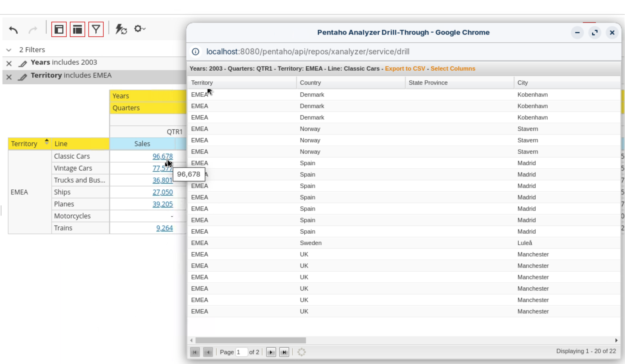Click the Undo arrow icon
625x364 pixels.
coord(13,29)
